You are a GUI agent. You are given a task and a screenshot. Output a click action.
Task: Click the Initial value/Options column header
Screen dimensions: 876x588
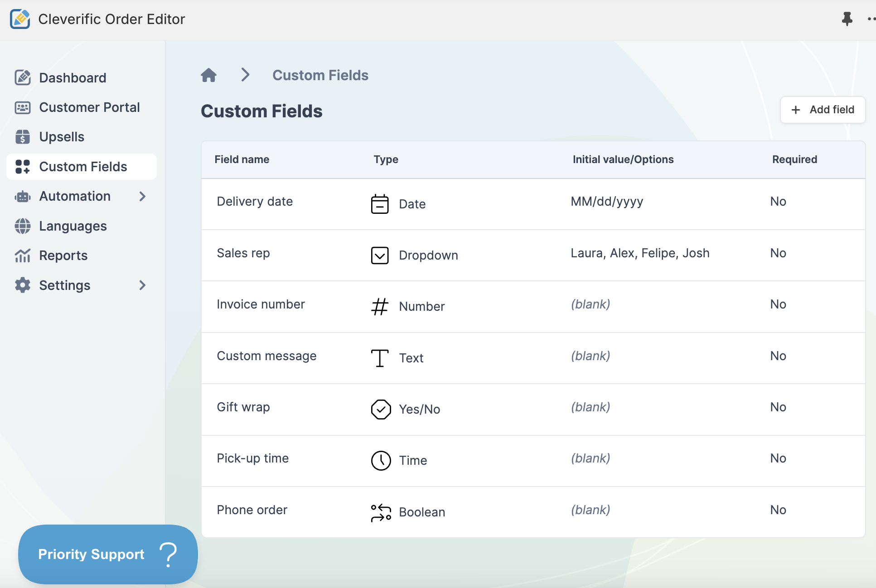pos(623,159)
